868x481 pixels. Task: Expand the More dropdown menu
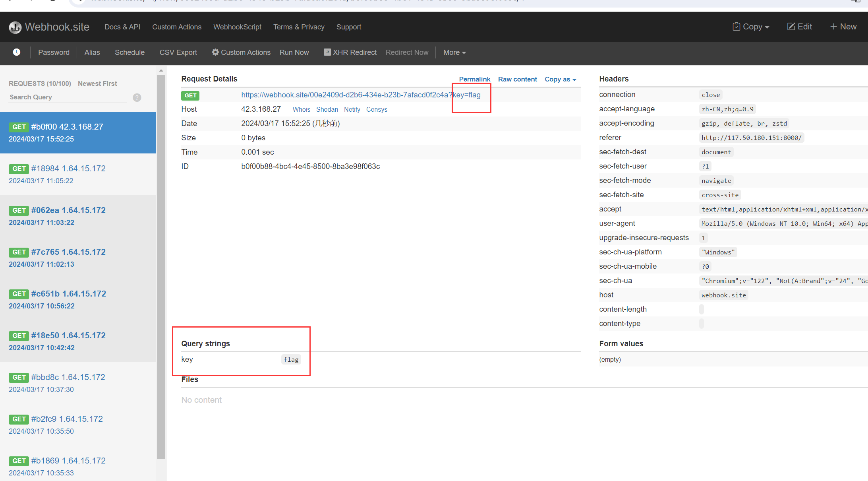(x=454, y=52)
